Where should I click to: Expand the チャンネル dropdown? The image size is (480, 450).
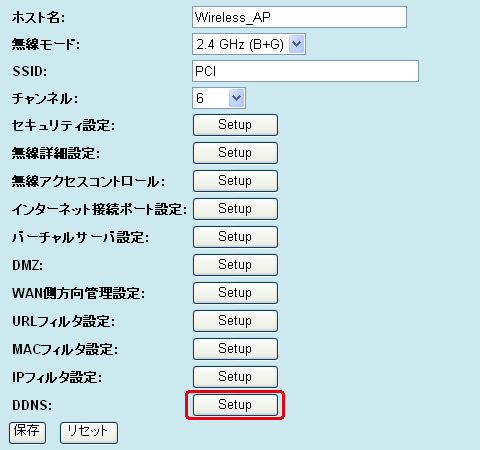pos(219,98)
